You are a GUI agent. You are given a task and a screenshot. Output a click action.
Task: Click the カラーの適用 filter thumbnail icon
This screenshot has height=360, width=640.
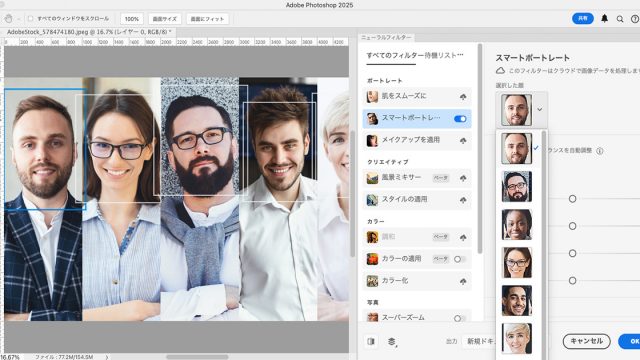[x=372, y=259]
